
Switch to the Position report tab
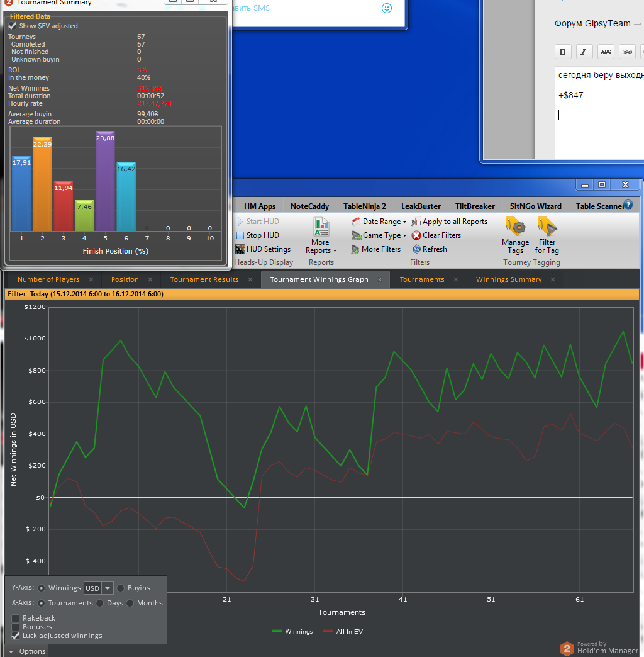(x=125, y=279)
